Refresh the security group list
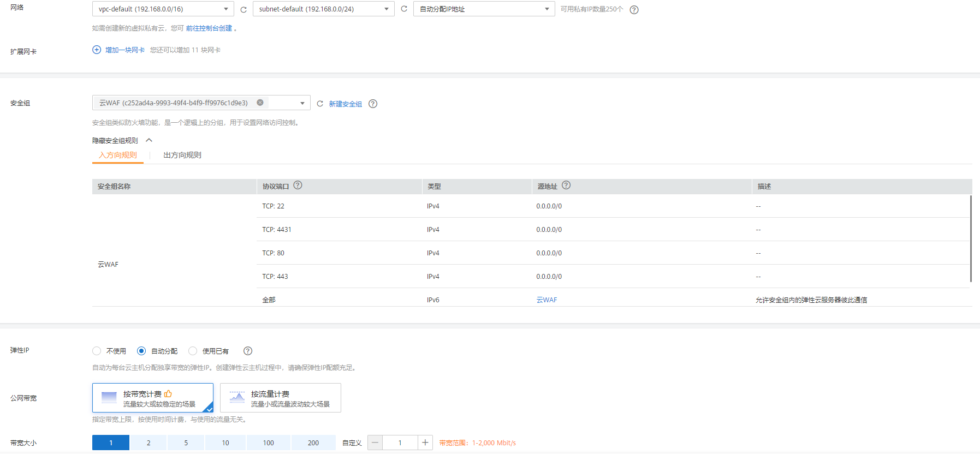The width and height of the screenshot is (980, 454). click(320, 104)
